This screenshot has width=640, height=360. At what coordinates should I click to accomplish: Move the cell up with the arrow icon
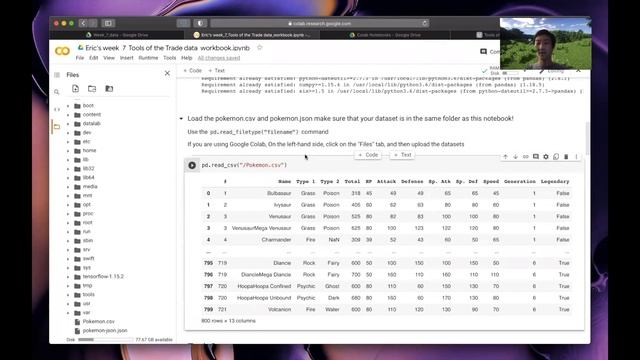coord(505,157)
